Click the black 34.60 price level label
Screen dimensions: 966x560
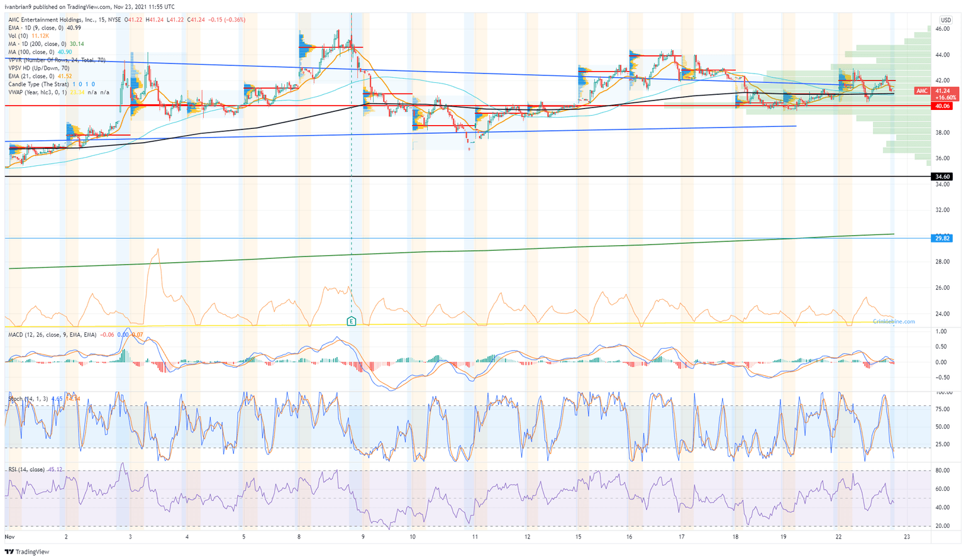tap(942, 177)
